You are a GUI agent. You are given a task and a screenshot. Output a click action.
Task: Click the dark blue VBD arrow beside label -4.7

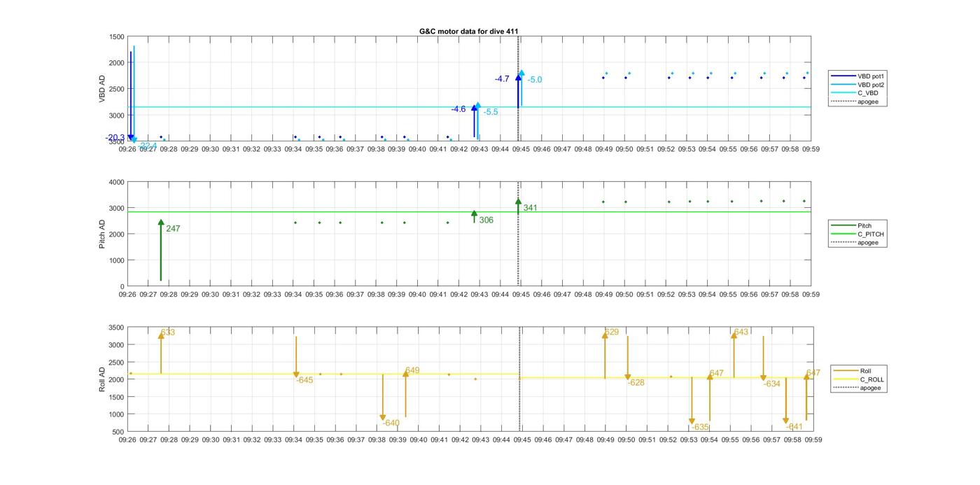(518, 90)
